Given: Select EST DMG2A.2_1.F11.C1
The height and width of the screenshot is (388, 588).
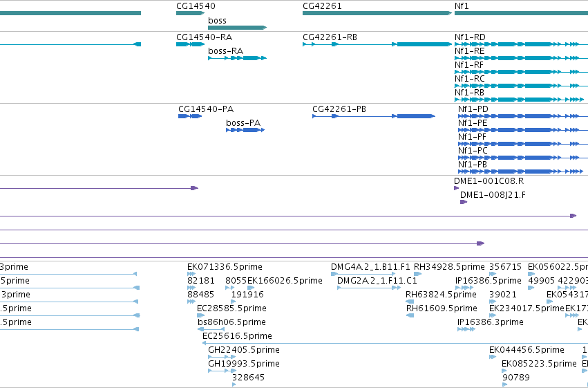Looking at the screenshot, I should 369,288.
